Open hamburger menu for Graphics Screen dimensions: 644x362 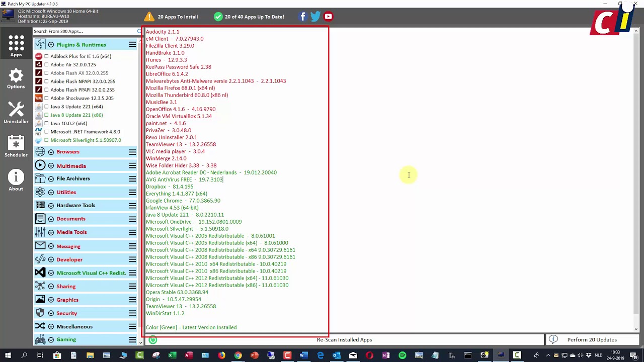coord(132,300)
